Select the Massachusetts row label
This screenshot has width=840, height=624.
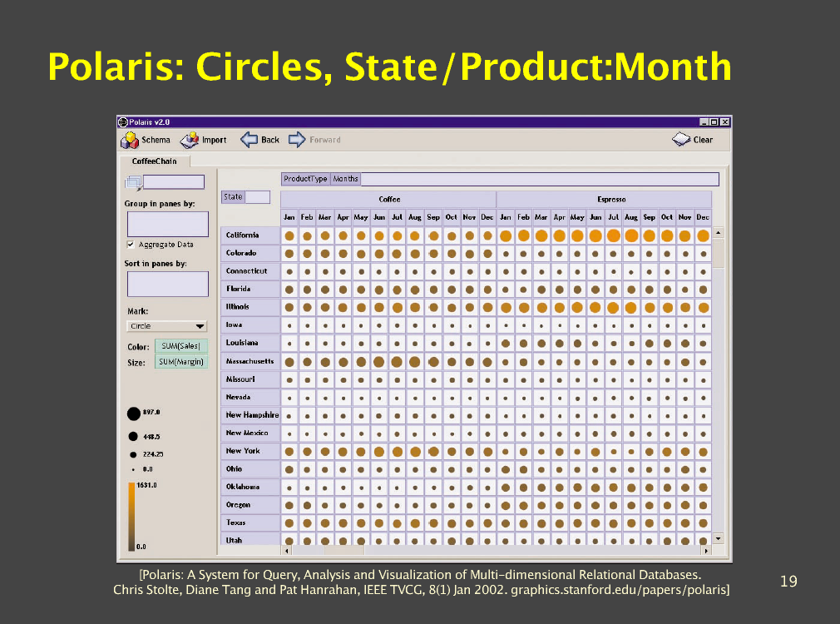pos(250,361)
